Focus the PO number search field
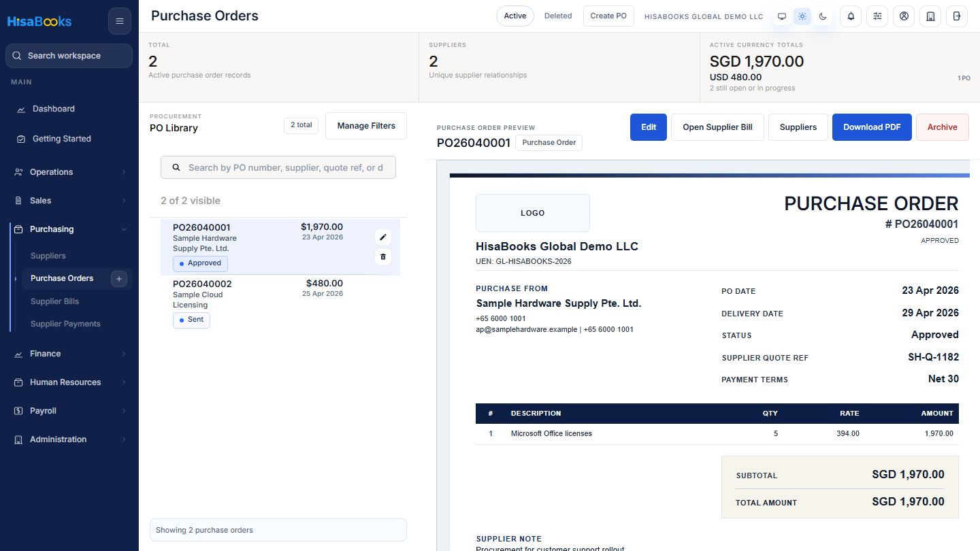Image resolution: width=980 pixels, height=551 pixels. [278, 167]
